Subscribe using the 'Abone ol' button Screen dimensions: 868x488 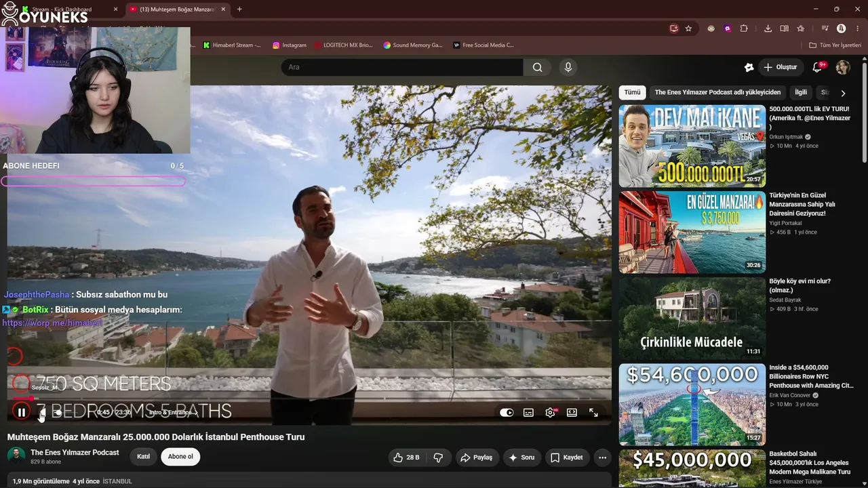(180, 456)
